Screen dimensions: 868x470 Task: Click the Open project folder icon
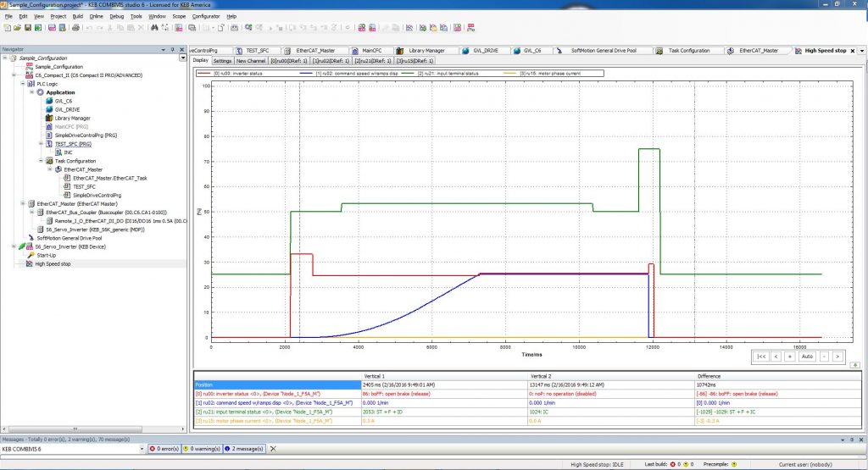[x=17, y=27]
